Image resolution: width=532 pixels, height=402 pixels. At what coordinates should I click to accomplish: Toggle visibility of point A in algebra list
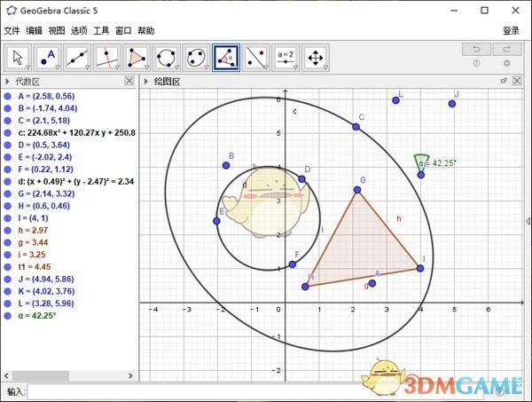(7, 95)
